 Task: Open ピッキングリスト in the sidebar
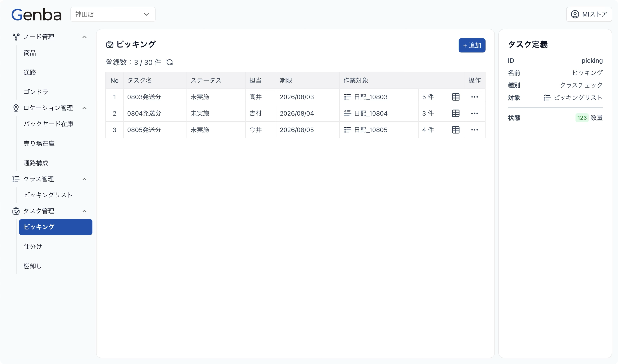point(56,195)
